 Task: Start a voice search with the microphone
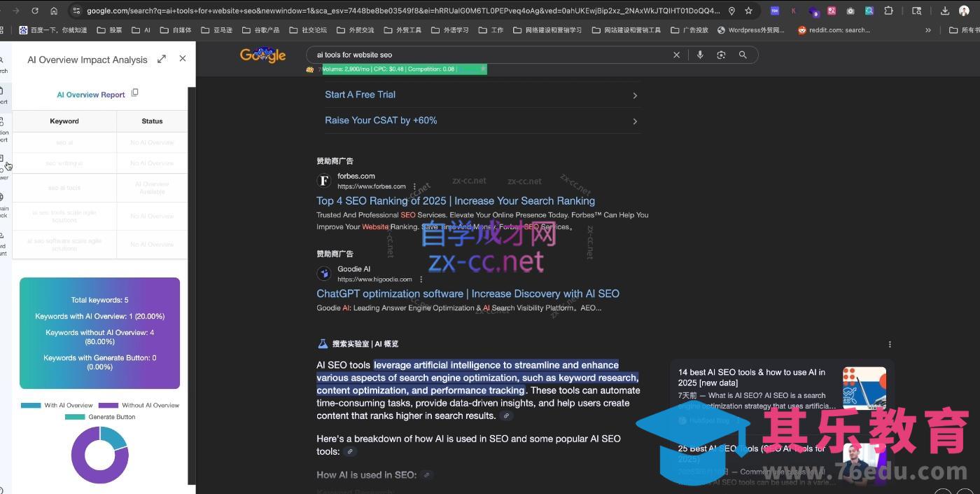point(699,55)
